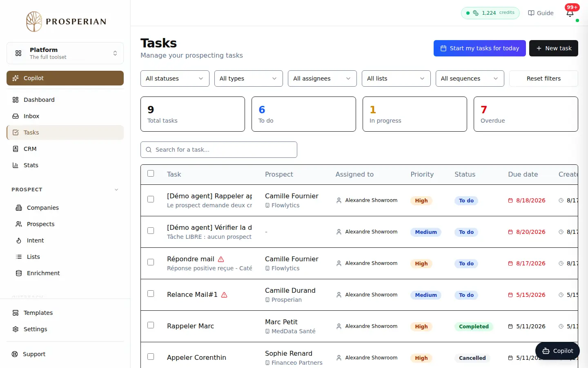Open Templates in the sidebar

pos(65,313)
